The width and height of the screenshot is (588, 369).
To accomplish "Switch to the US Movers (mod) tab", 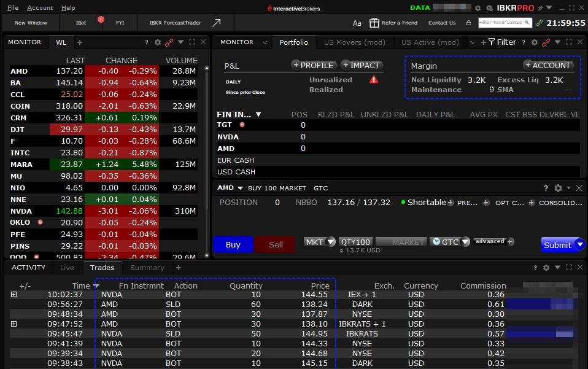I will coord(354,42).
